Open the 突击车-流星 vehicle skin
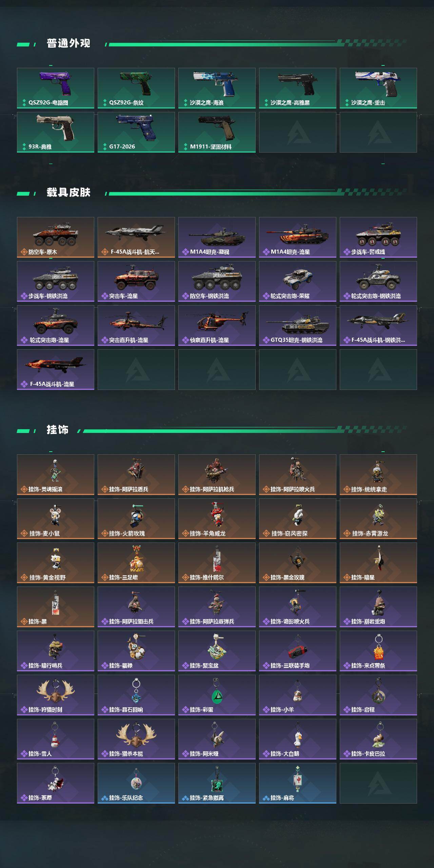434x868 pixels. 136,281
